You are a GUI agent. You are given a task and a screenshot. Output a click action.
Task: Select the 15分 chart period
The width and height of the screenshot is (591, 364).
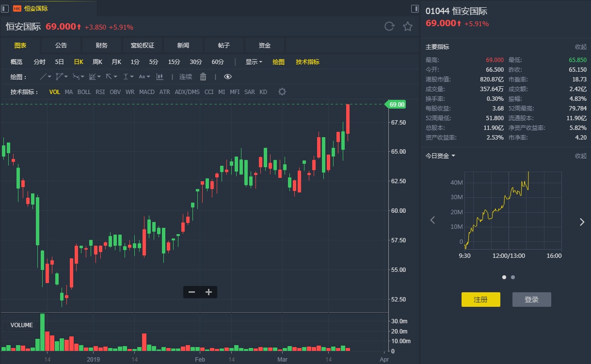coord(174,62)
